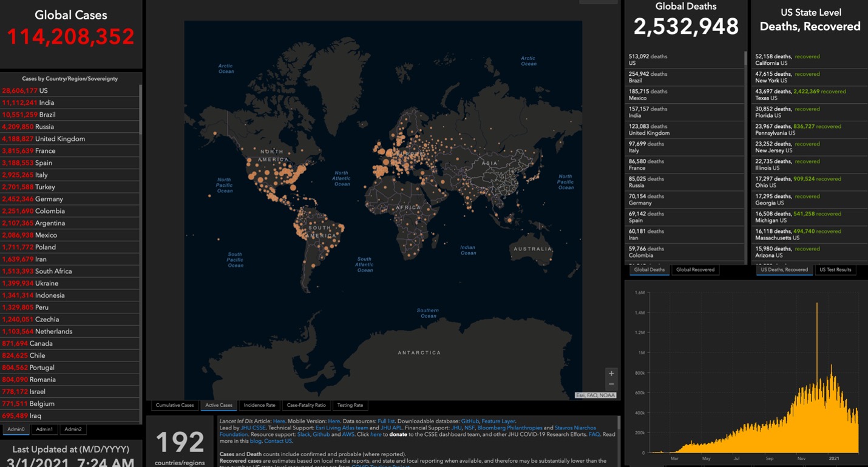
Task: Switch to the Admin2 view
Action: pos(72,429)
